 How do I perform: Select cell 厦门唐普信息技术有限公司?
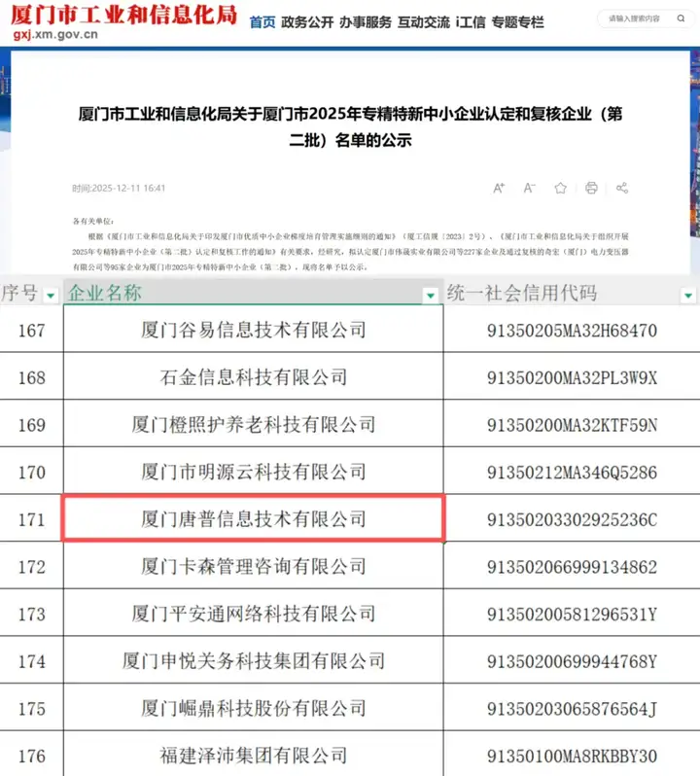254,519
